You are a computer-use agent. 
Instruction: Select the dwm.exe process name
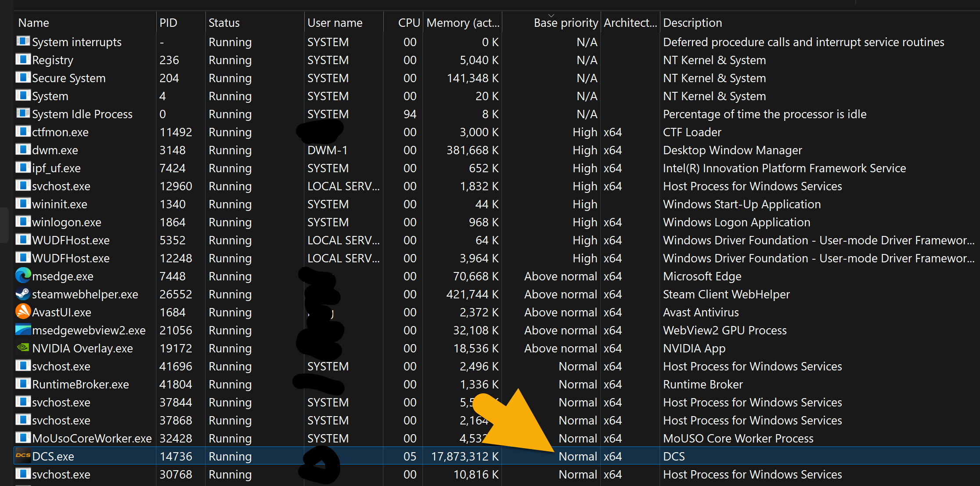click(x=55, y=150)
